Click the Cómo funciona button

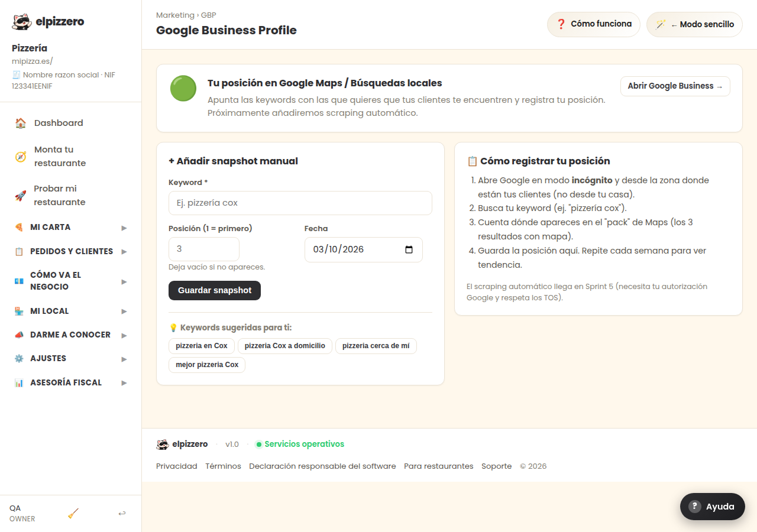[x=594, y=24]
